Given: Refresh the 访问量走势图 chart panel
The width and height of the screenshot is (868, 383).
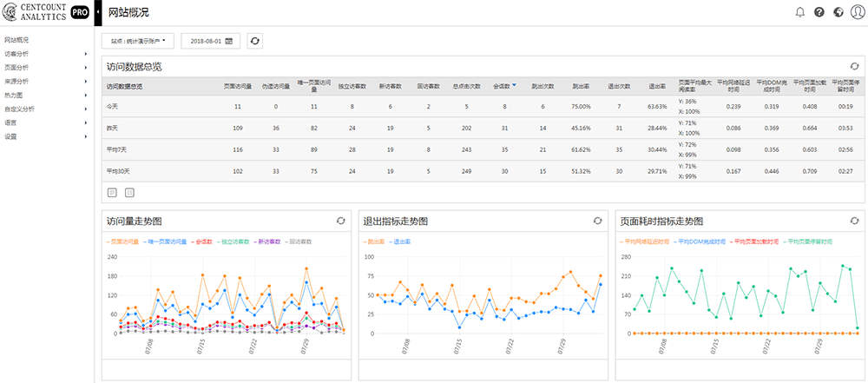Looking at the screenshot, I should click(340, 221).
